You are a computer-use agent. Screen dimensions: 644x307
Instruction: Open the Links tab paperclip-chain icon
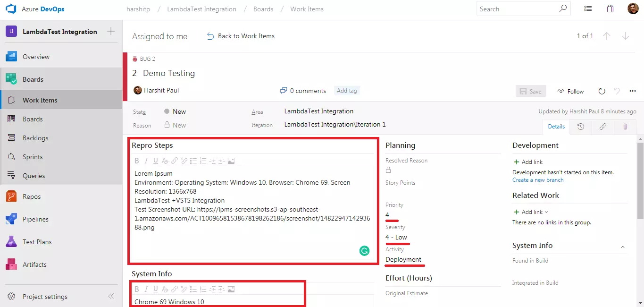602,127
